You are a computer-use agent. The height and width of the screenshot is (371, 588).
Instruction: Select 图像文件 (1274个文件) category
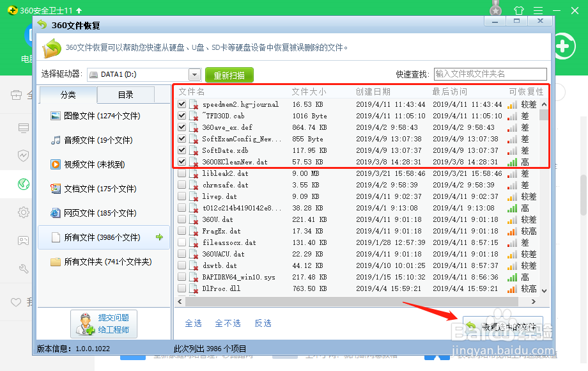click(104, 116)
